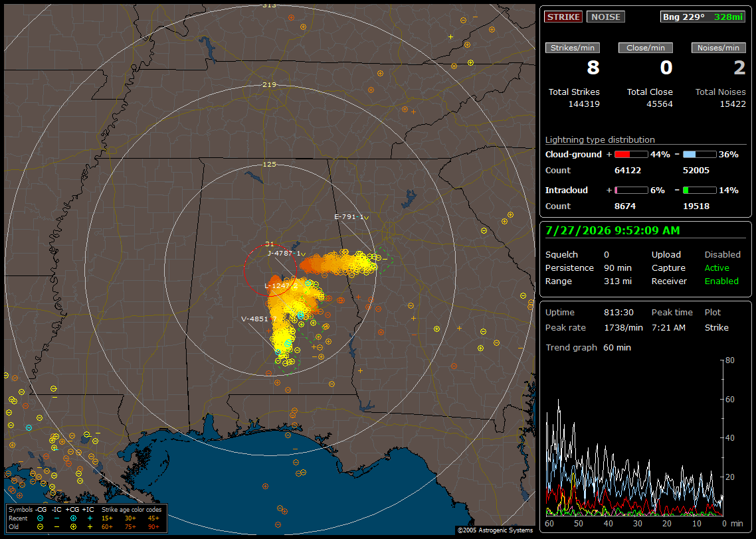
Task: Toggle the Receiver Enabled status
Action: click(x=721, y=281)
